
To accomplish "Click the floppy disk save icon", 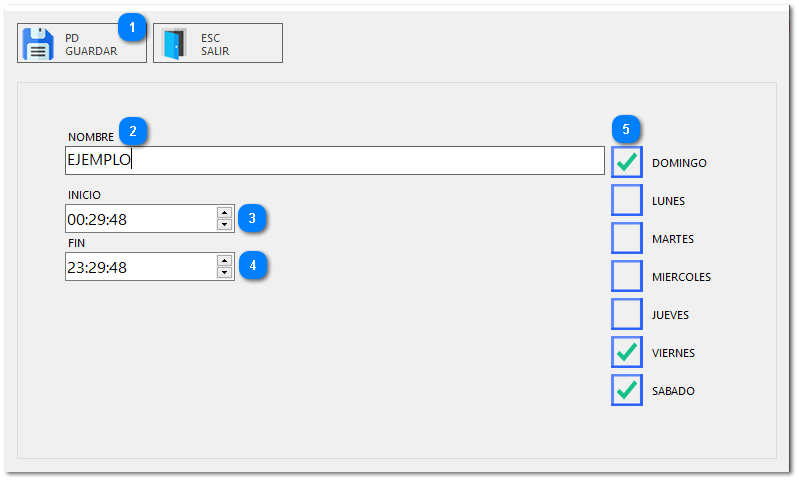I will [x=38, y=44].
